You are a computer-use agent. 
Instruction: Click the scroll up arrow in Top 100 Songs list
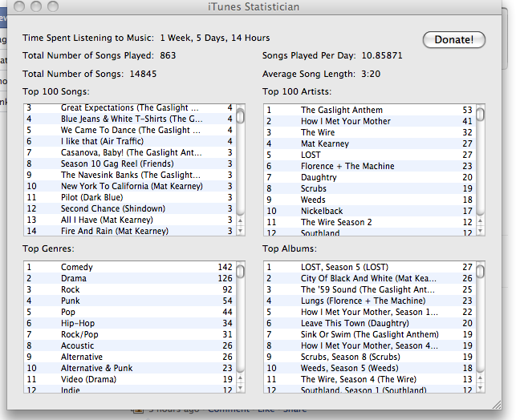(x=241, y=221)
